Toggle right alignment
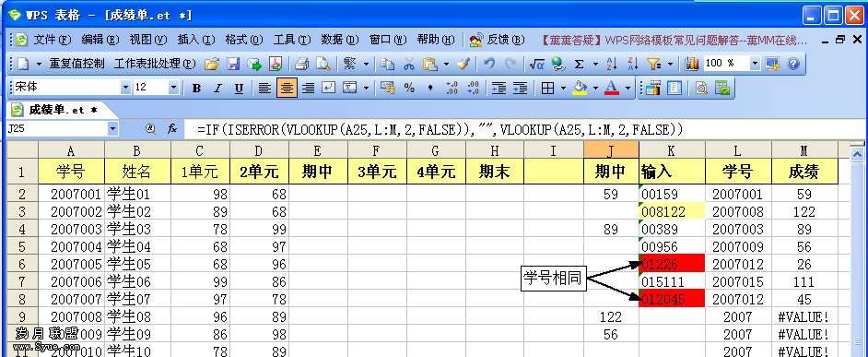 point(308,88)
